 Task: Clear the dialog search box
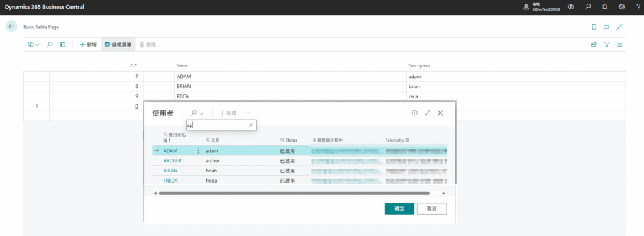tap(251, 125)
